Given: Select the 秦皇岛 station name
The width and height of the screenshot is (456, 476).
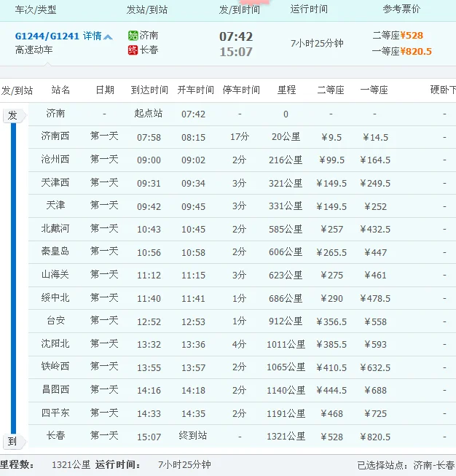Looking at the screenshot, I should tap(55, 251).
